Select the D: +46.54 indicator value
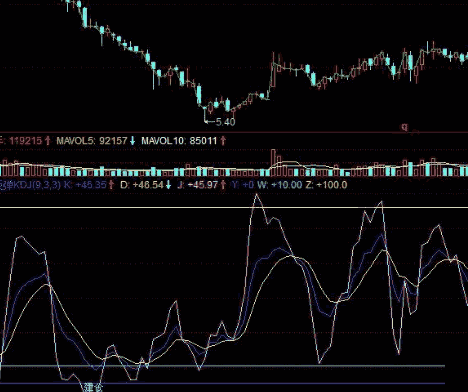Screen dimensions: 468x392 pos(142,185)
